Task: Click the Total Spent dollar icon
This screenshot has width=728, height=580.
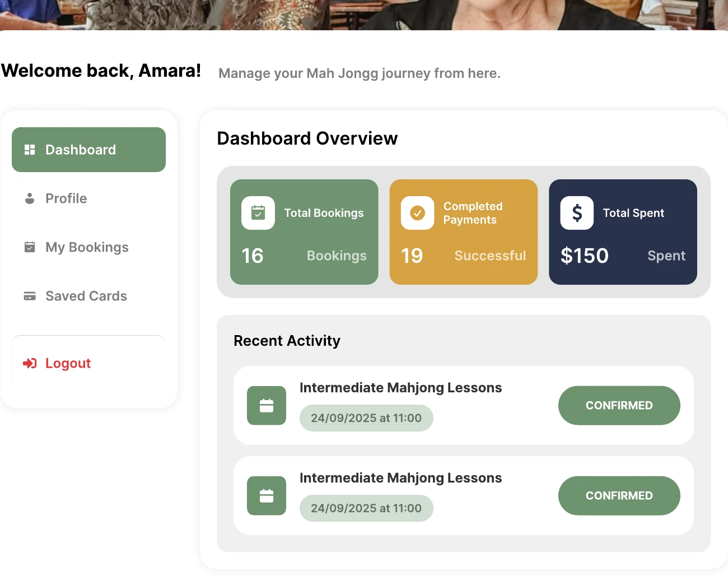Action: 577,213
